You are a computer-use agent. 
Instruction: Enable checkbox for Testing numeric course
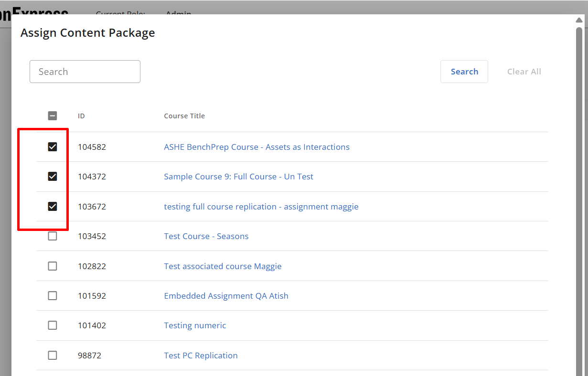pyautogui.click(x=53, y=325)
